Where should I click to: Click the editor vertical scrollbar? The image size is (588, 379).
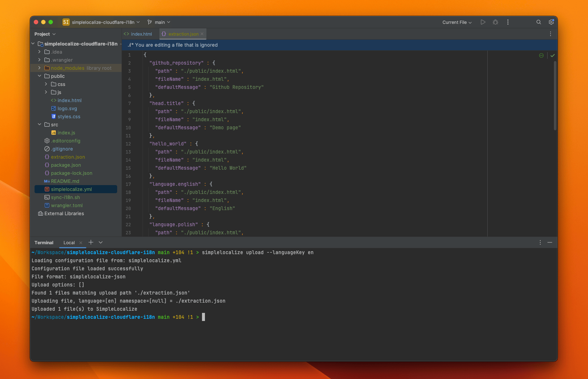[555, 95]
